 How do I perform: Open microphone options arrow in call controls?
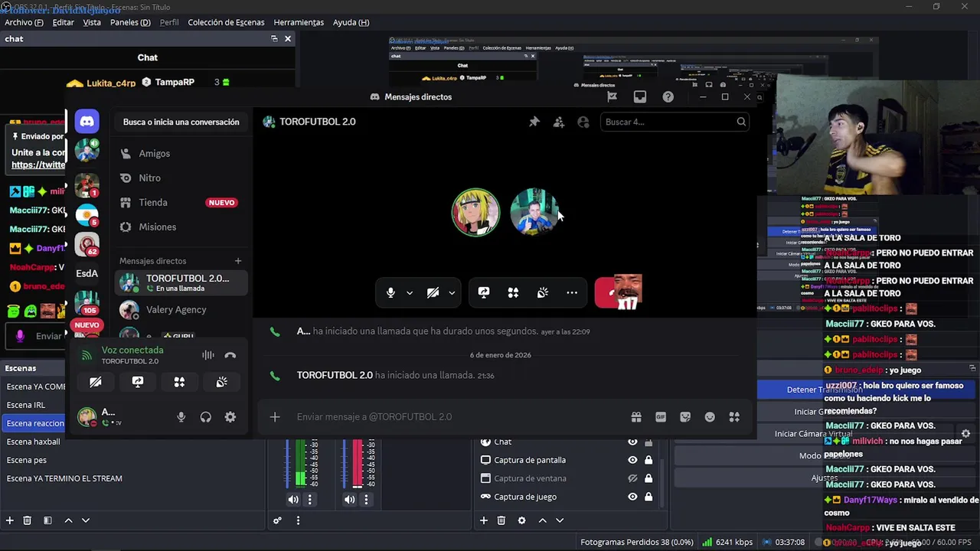pyautogui.click(x=409, y=292)
